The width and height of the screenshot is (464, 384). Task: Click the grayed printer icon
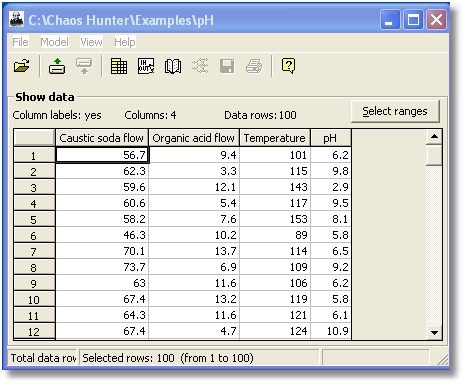tap(254, 66)
